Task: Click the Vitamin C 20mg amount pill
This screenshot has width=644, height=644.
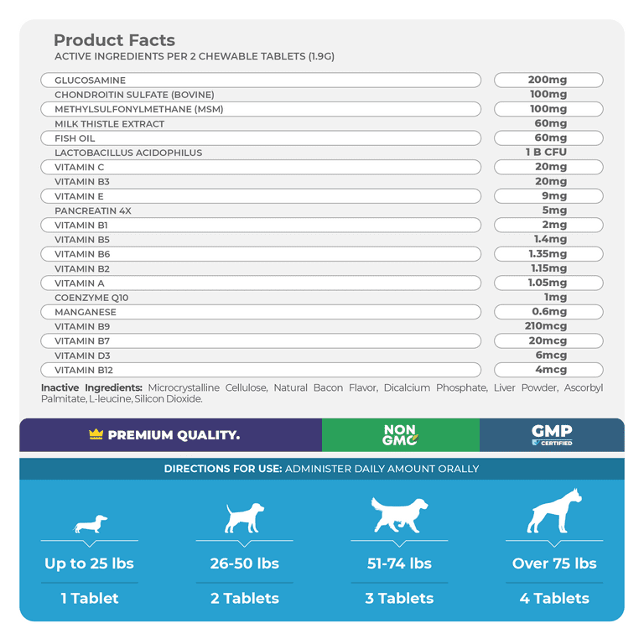Action: 548,167
